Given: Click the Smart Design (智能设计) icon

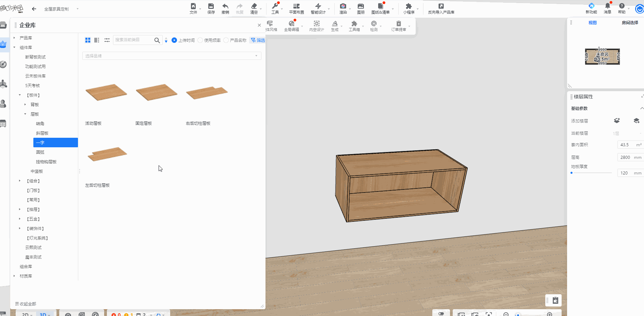Looking at the screenshot, I should coord(318,6).
